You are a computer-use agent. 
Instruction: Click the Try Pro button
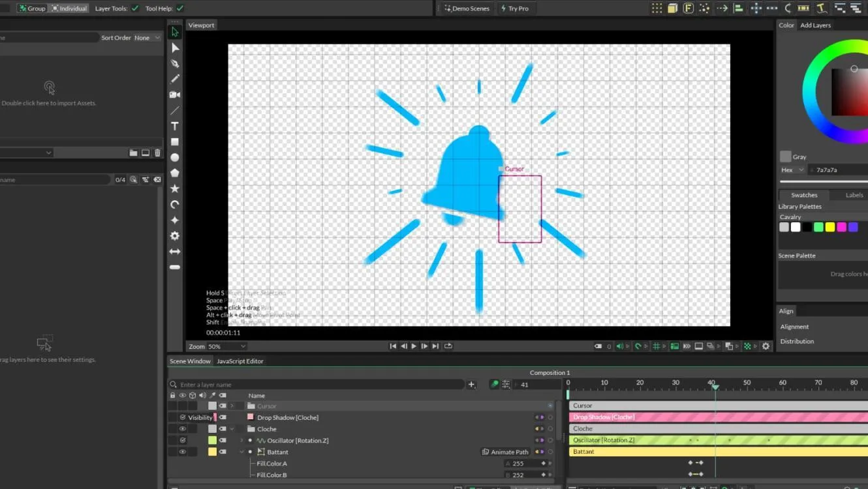click(x=514, y=8)
